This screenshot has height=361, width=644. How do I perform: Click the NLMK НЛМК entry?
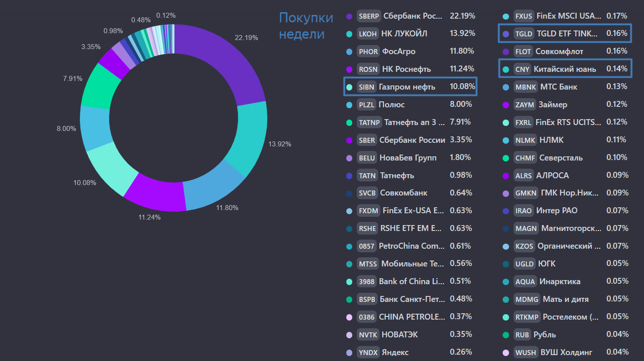(565, 140)
